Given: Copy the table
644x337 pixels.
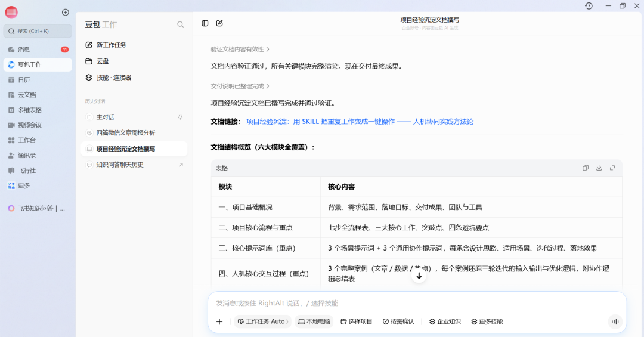Looking at the screenshot, I should pos(586,168).
